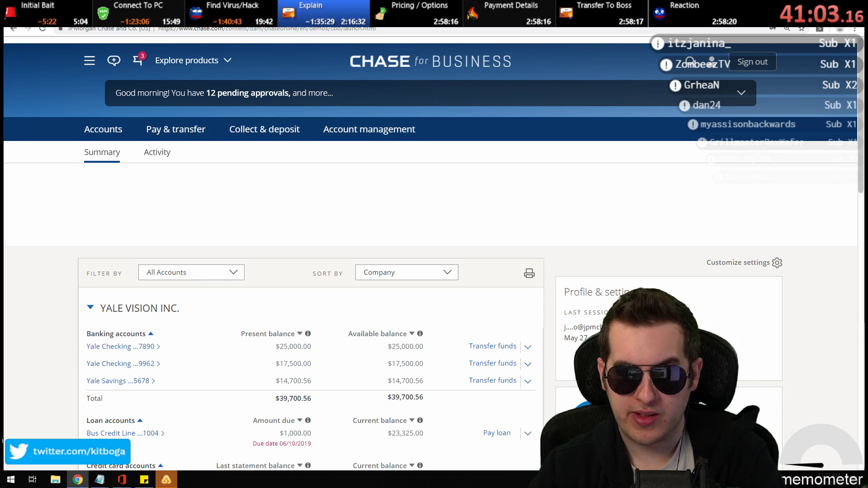This screenshot has width=868, height=488.
Task: Reload the Chase page in browser
Action: [42, 28]
